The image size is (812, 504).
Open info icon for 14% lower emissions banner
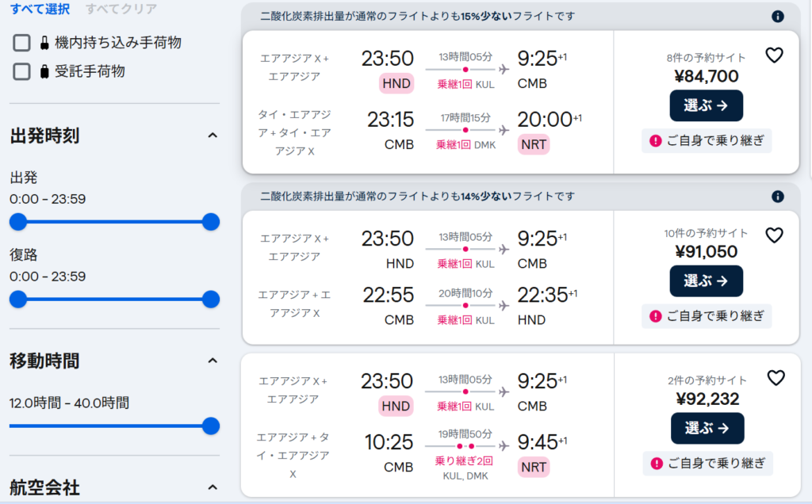[x=778, y=197]
